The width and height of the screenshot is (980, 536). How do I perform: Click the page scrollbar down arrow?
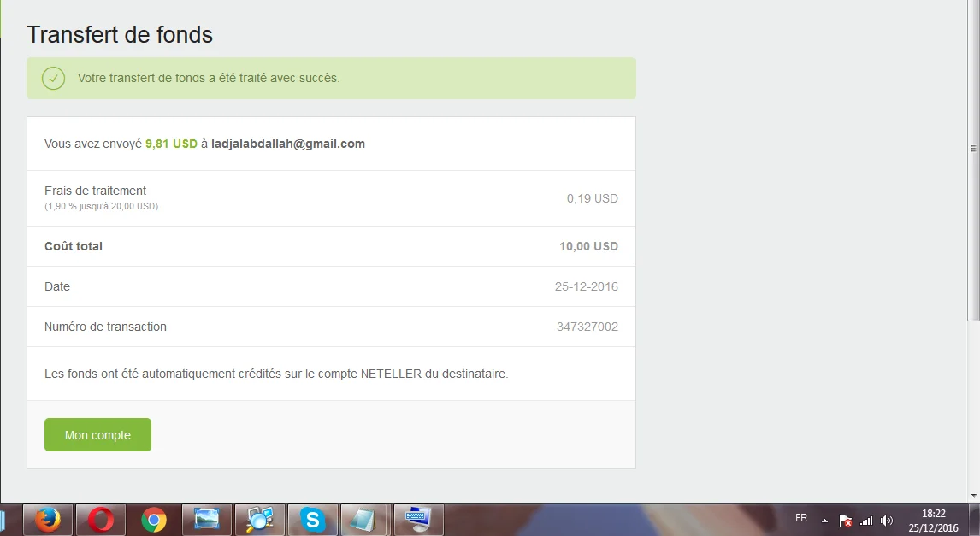click(973, 495)
